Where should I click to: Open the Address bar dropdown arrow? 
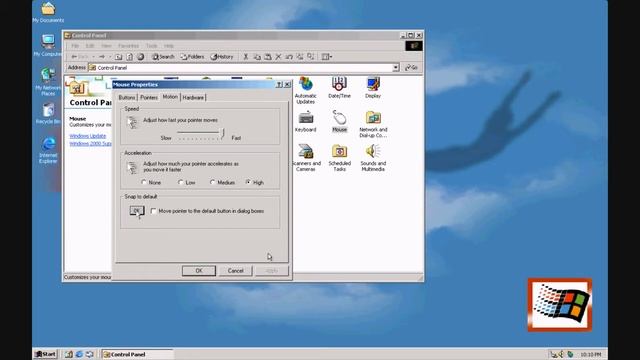(396, 68)
